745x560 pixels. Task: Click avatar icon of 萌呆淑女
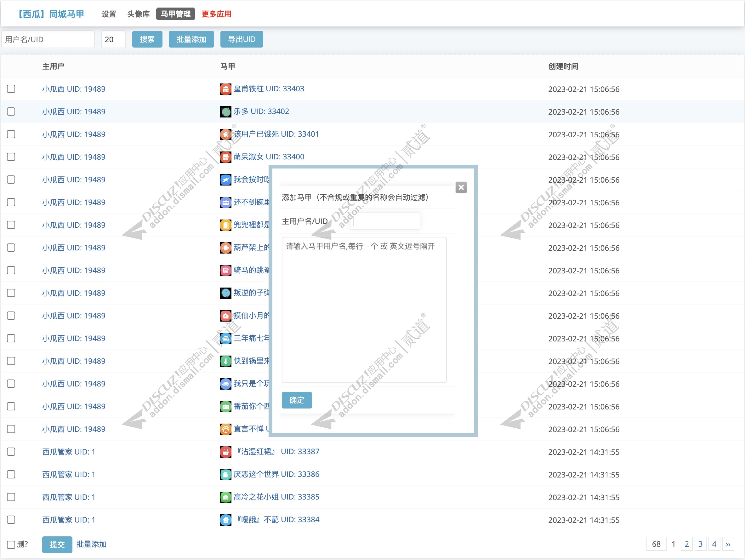[x=226, y=157]
